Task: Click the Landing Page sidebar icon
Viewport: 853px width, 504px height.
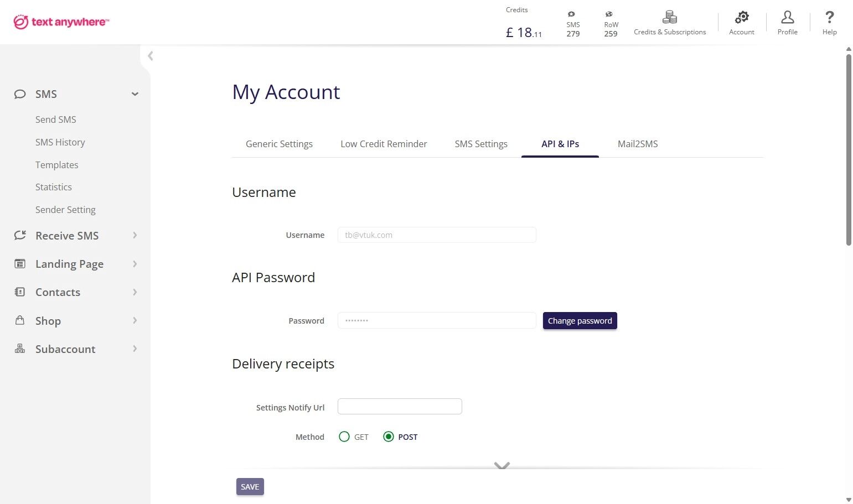Action: coord(20,264)
